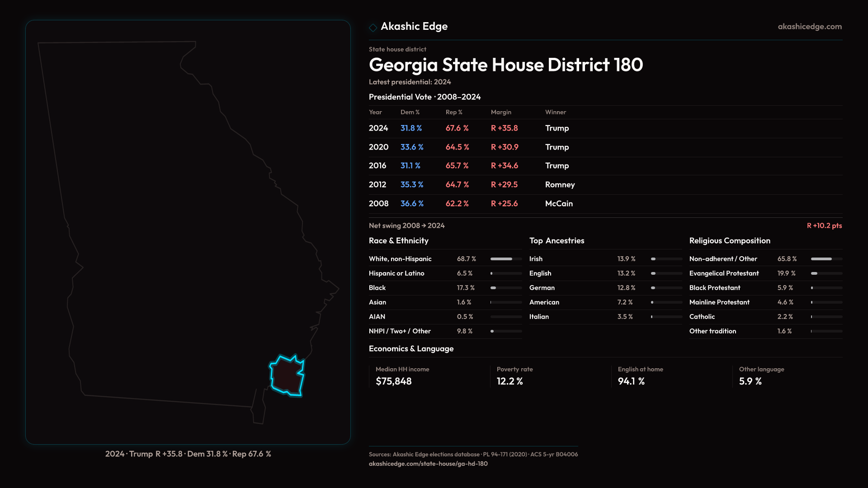Select the 2016 Trump winner cell
868x488 pixels.
pos(557,166)
